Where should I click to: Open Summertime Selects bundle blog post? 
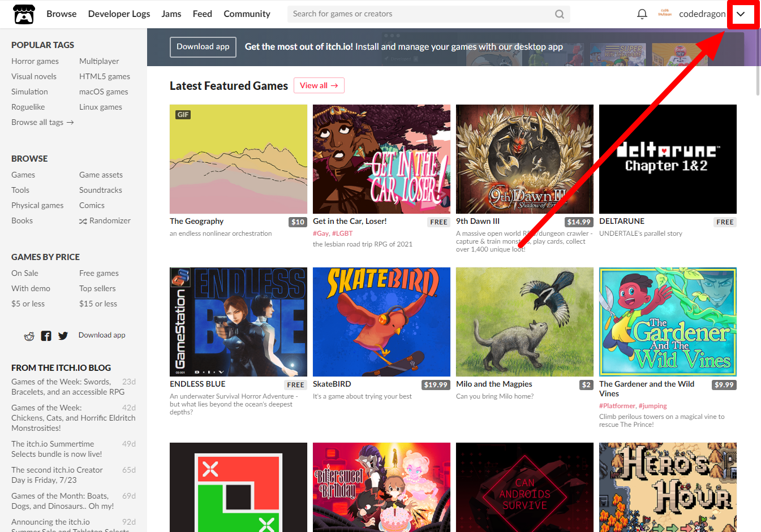[x=57, y=449]
